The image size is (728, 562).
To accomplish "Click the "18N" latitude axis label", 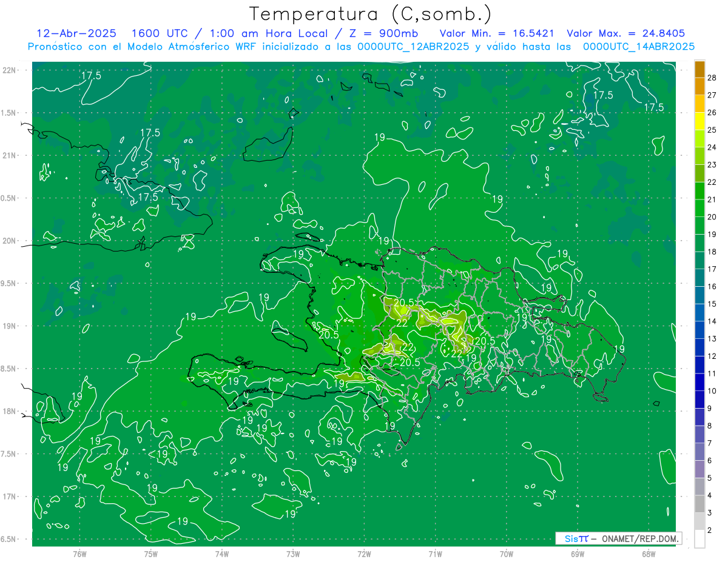I will point(9,411).
